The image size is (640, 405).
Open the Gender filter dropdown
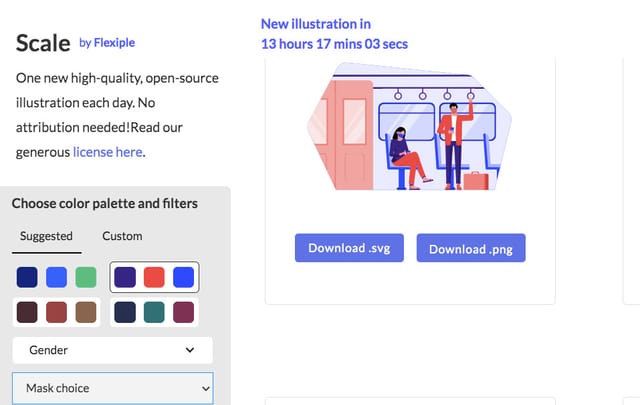coord(113,350)
